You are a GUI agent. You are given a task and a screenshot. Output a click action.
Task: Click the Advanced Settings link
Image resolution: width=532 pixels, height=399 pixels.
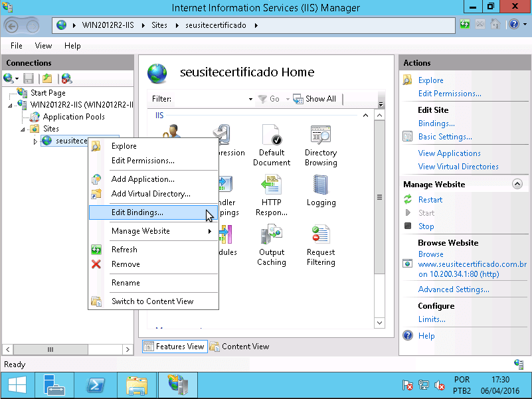click(454, 289)
